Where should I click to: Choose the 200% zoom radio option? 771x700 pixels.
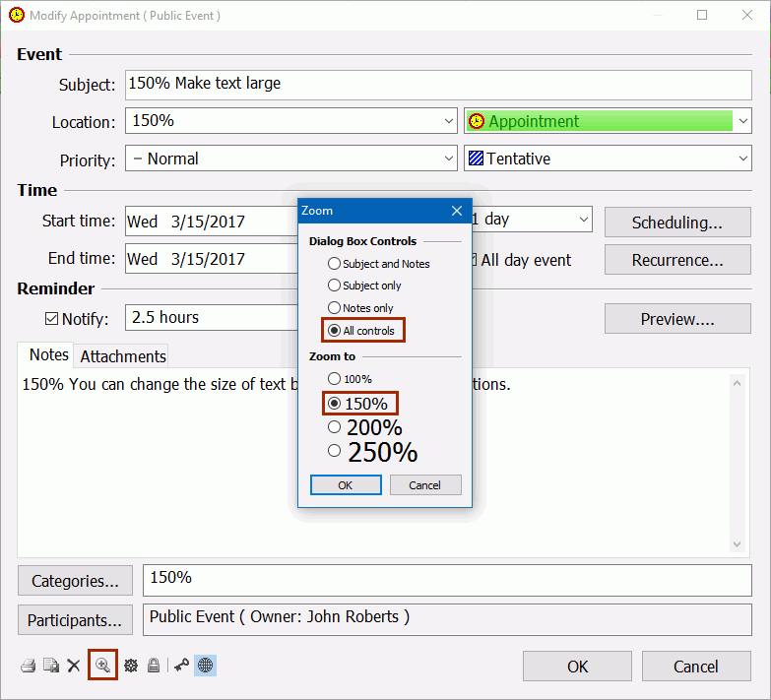334,427
